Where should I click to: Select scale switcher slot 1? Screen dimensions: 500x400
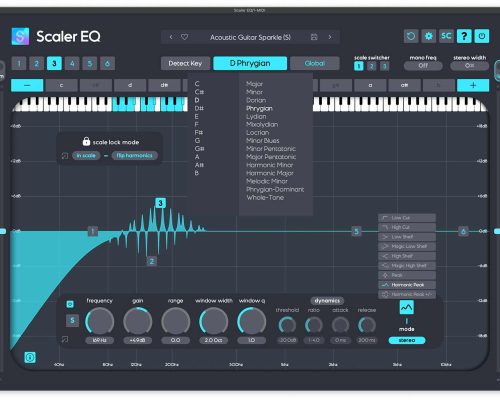(359, 66)
